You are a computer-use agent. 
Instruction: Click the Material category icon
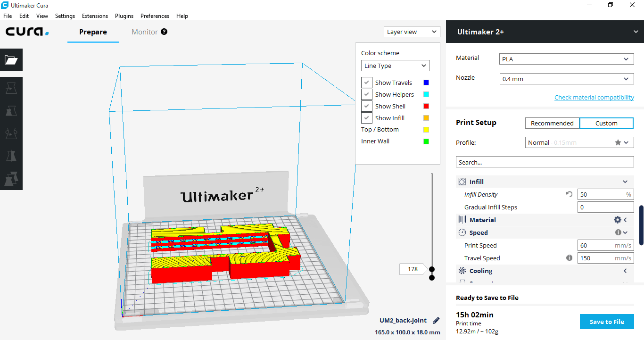462,220
